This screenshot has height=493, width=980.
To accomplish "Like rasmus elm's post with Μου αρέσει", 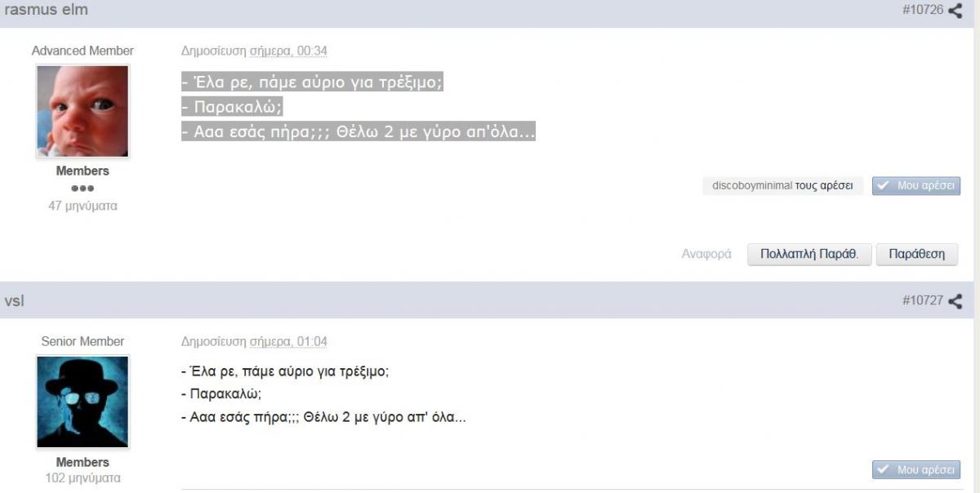I will 916,186.
